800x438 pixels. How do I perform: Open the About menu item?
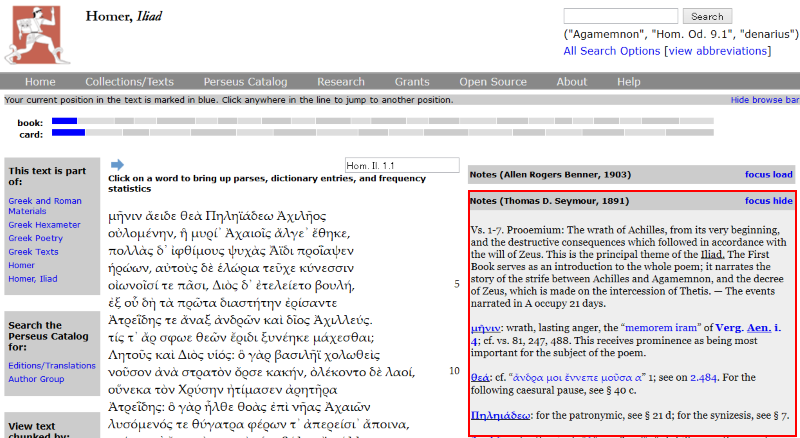pos(571,82)
